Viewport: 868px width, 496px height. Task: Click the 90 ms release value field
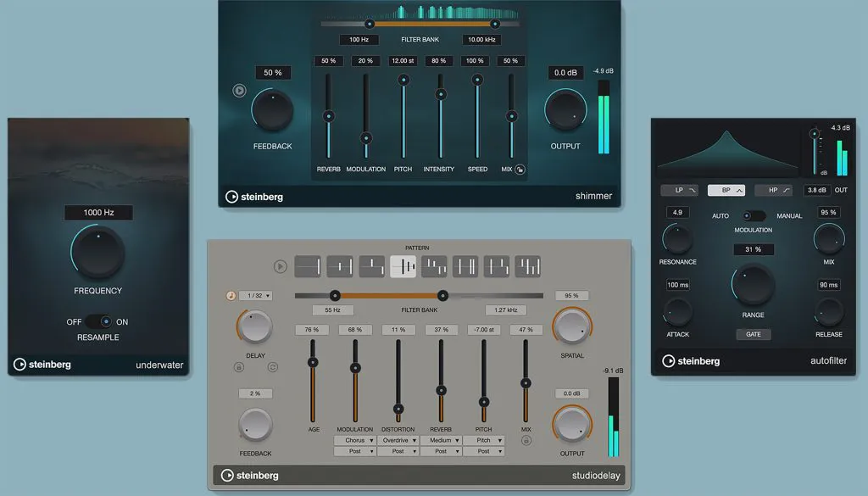(x=829, y=285)
